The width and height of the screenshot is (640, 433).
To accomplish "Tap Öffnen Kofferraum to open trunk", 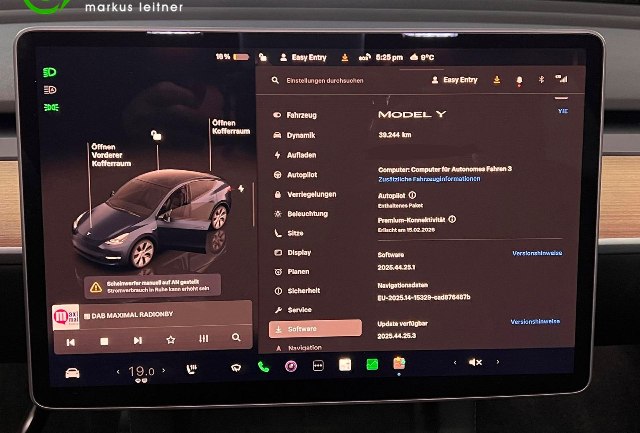I will (231, 127).
